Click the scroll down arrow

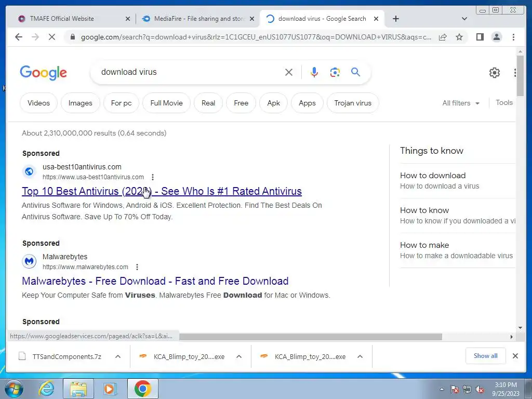(520, 328)
